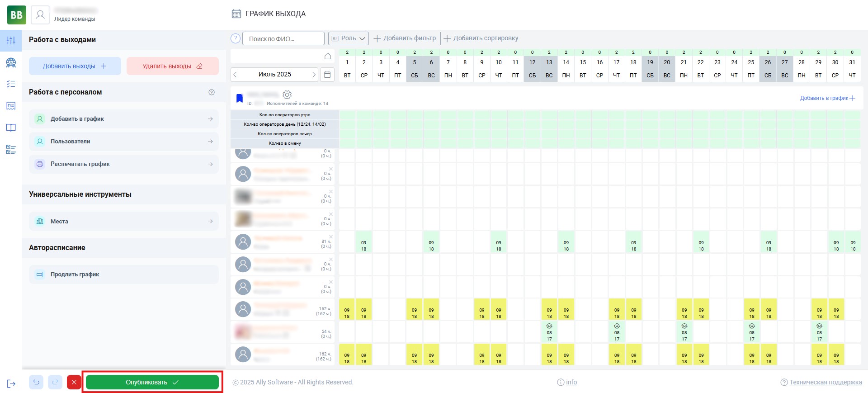Click help icon beside Работа с персоналом
868x393 pixels.
212,92
